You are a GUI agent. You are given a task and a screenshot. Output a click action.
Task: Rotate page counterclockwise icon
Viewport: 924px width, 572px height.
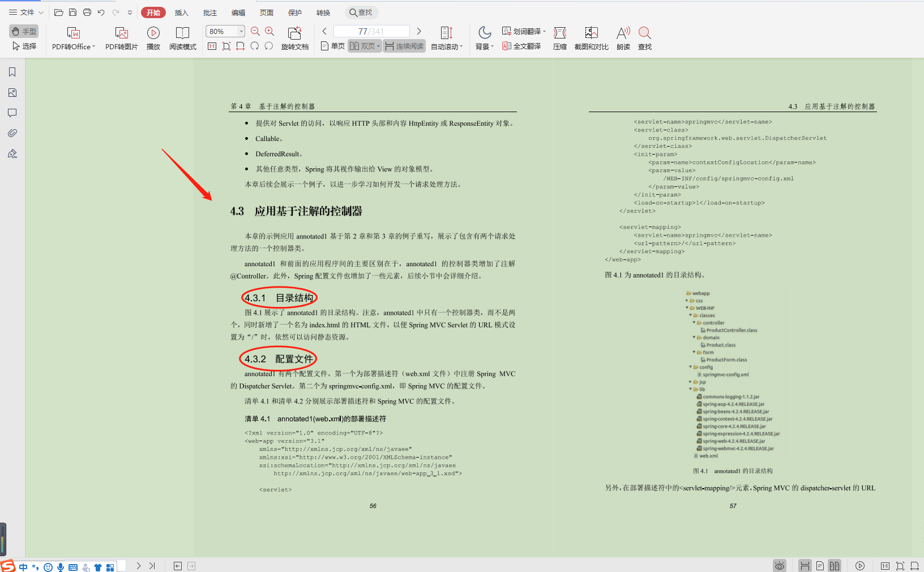[x=269, y=46]
